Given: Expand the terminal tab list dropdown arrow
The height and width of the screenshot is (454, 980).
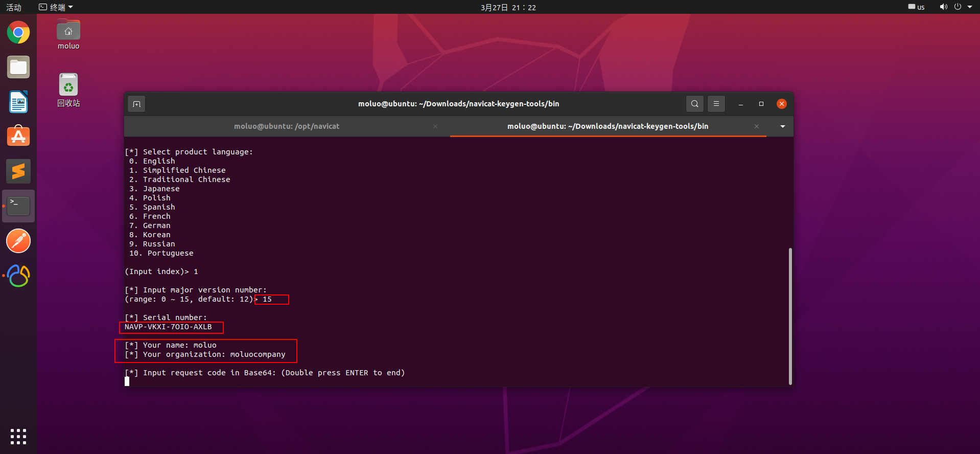Looking at the screenshot, I should pyautogui.click(x=782, y=126).
